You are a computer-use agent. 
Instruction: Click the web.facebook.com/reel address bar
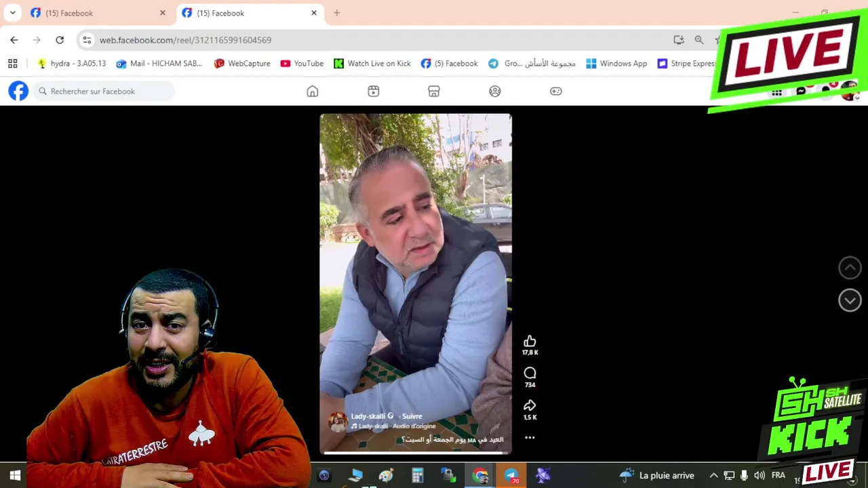pos(380,40)
